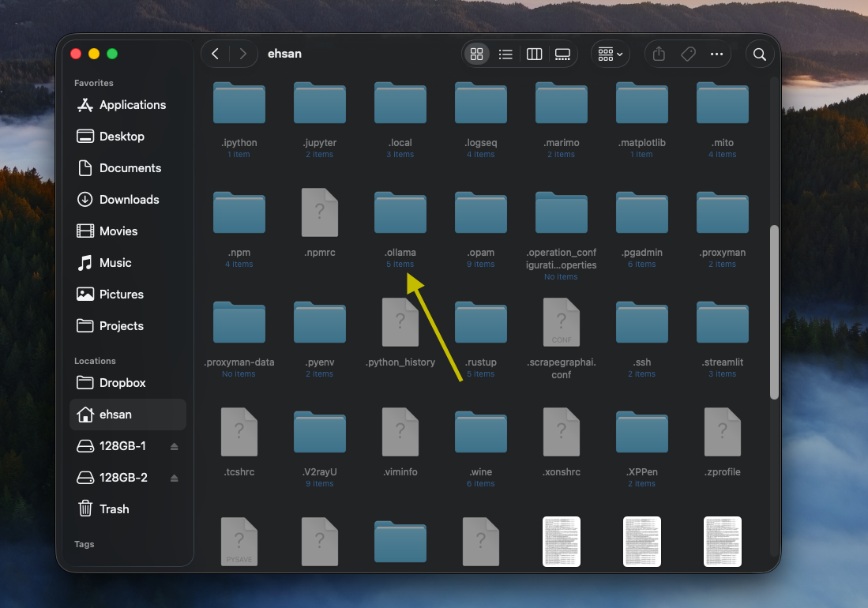Click the Edit Tags icon
This screenshot has width=868, height=608.
[688, 54]
